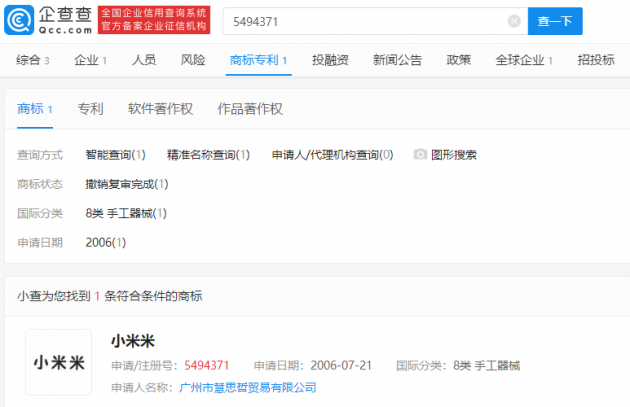630x407 pixels.
Task: Click registration number 5494371 in result
Action: click(x=207, y=365)
